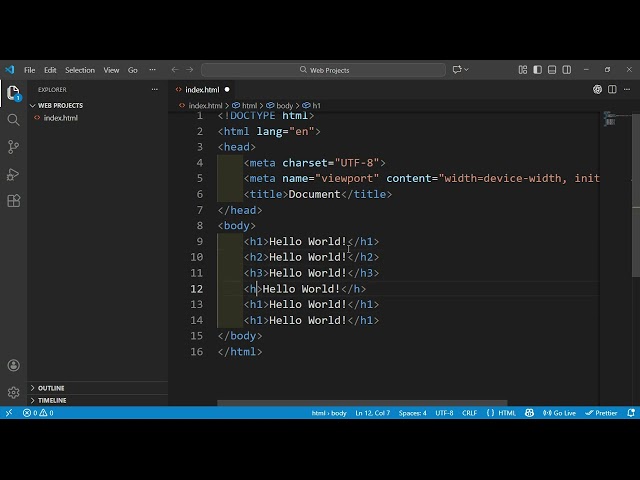The image size is (640, 480).
Task: Open the Go menu
Action: (x=133, y=70)
